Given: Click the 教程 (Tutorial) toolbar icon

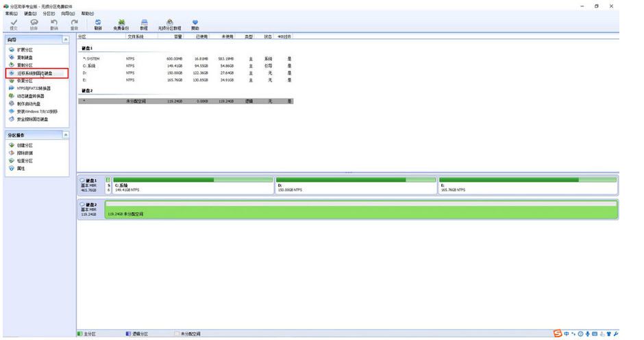Looking at the screenshot, I should pos(144,24).
